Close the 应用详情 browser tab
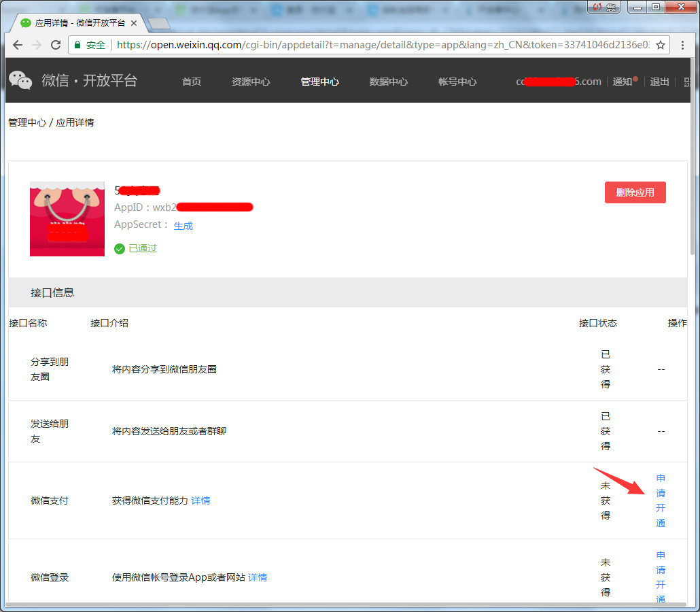 (x=134, y=23)
